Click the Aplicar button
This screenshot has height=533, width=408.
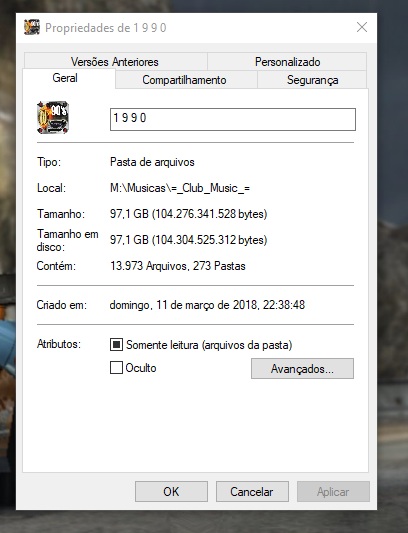333,492
